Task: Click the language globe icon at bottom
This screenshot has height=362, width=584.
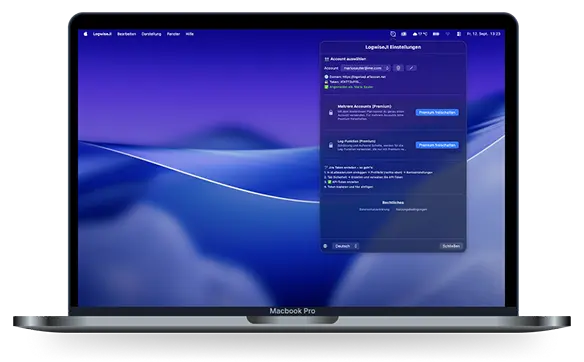Action: [x=325, y=246]
